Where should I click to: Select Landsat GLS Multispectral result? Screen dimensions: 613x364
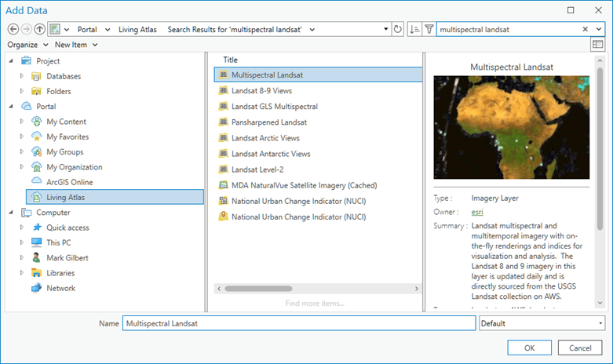(275, 106)
